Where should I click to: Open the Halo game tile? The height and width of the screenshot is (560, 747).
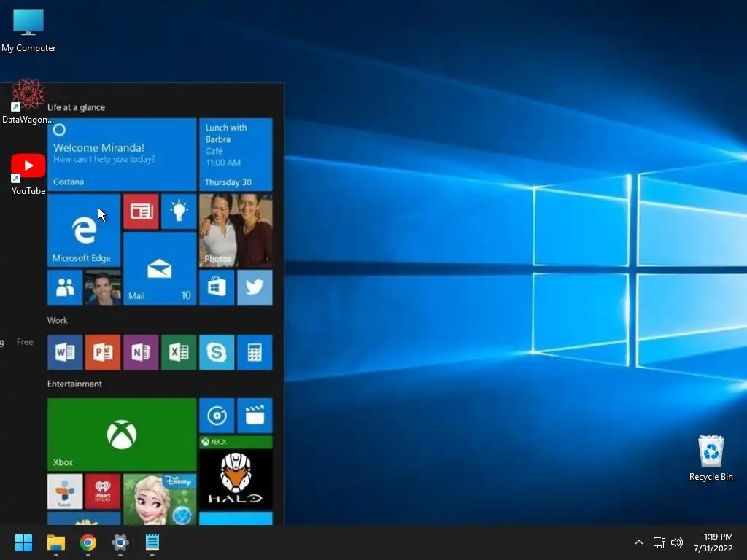point(236,472)
